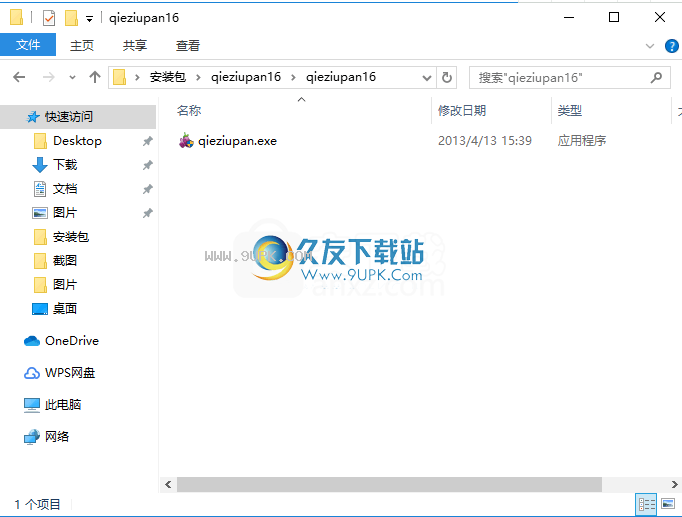Screen dimensions: 682x517
Task: Click the new folder quick access icon
Action: pos(71,18)
